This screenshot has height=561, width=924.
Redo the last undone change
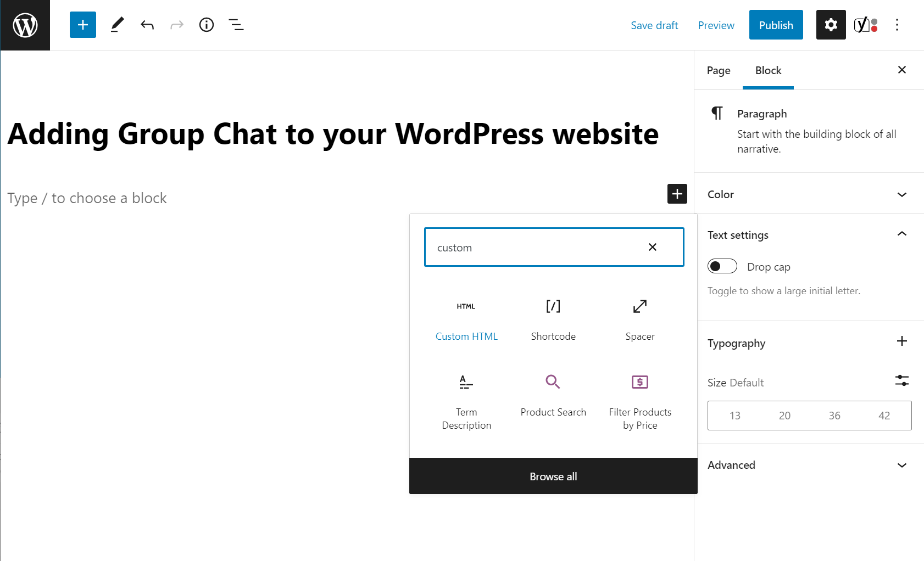pyautogui.click(x=176, y=25)
